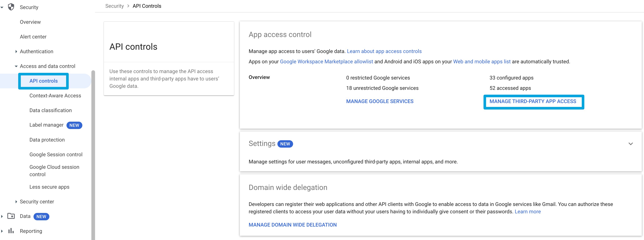Expand the Security center arrow

[x=16, y=202]
